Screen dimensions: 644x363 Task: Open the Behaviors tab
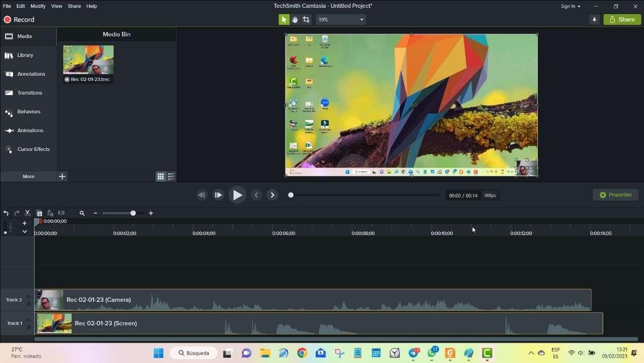(x=28, y=112)
